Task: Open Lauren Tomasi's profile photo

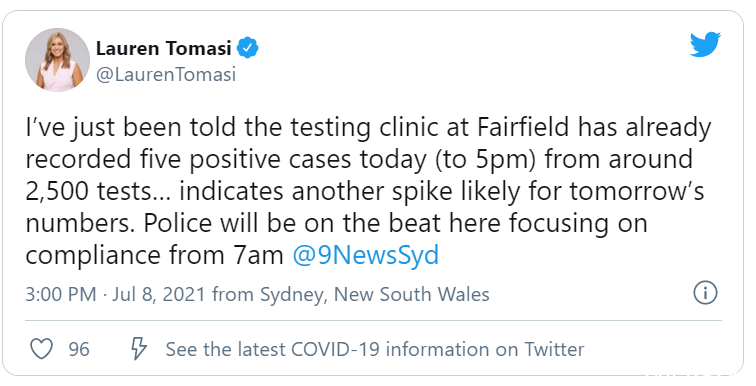Action: (57, 60)
